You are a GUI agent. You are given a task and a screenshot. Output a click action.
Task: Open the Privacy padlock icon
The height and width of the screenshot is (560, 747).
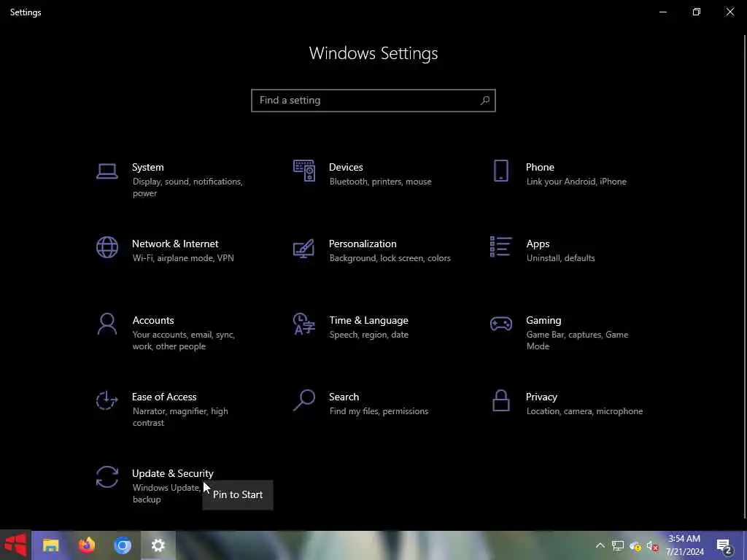coord(500,400)
